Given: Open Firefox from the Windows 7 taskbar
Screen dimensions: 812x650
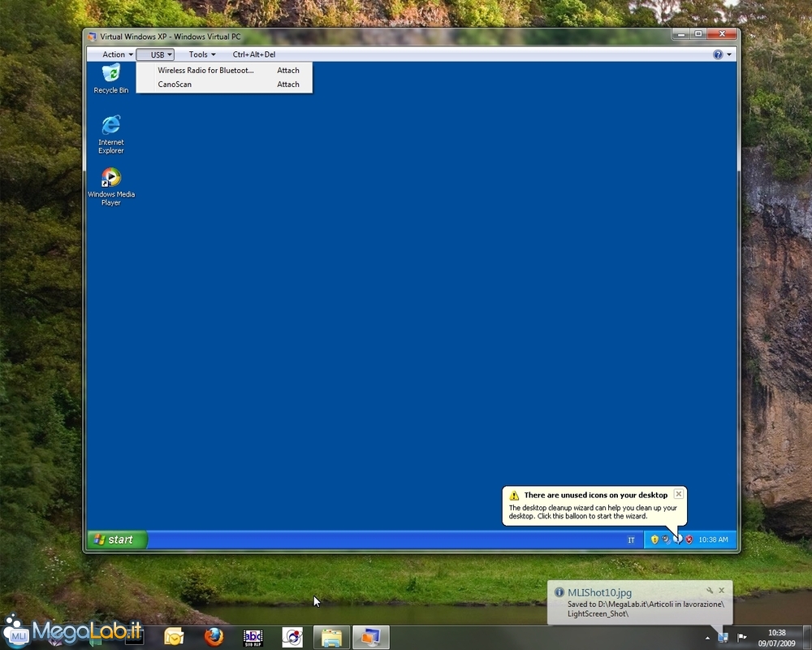Looking at the screenshot, I should click(214, 637).
